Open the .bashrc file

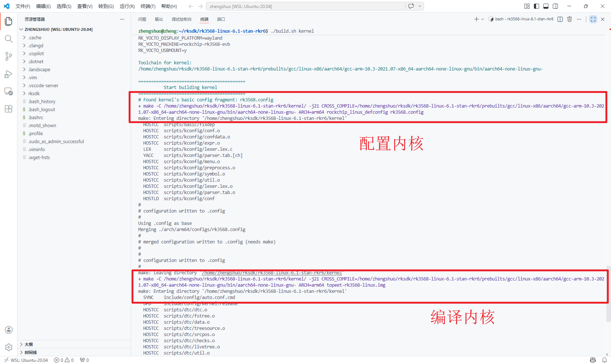pos(74,117)
